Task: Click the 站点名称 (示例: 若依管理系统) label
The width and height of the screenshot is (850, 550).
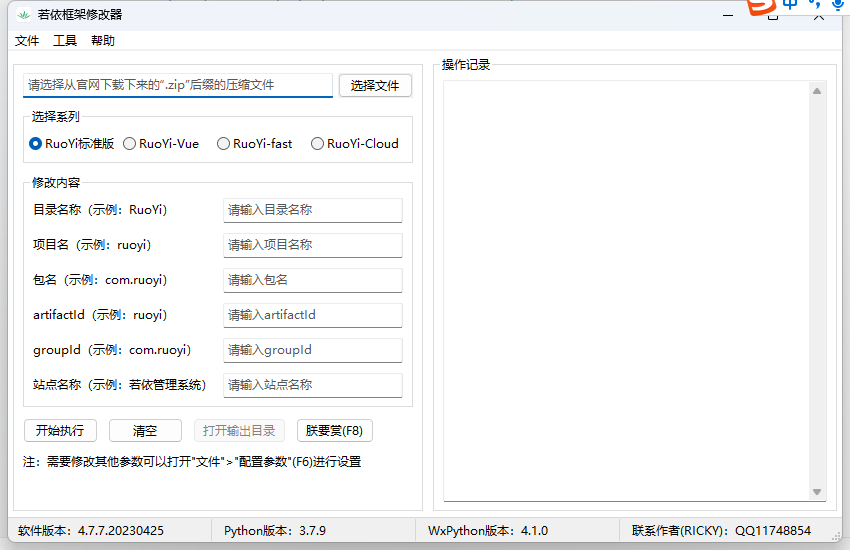Action: click(119, 385)
